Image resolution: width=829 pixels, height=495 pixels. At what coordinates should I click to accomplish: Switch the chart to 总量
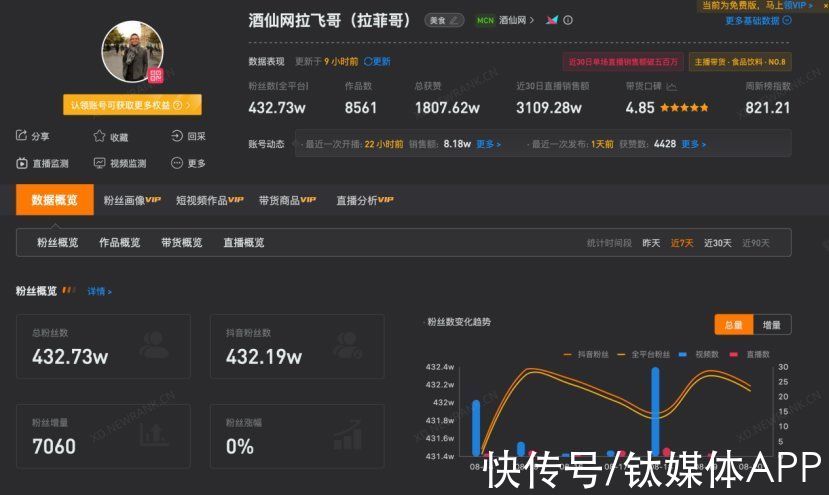(x=733, y=325)
